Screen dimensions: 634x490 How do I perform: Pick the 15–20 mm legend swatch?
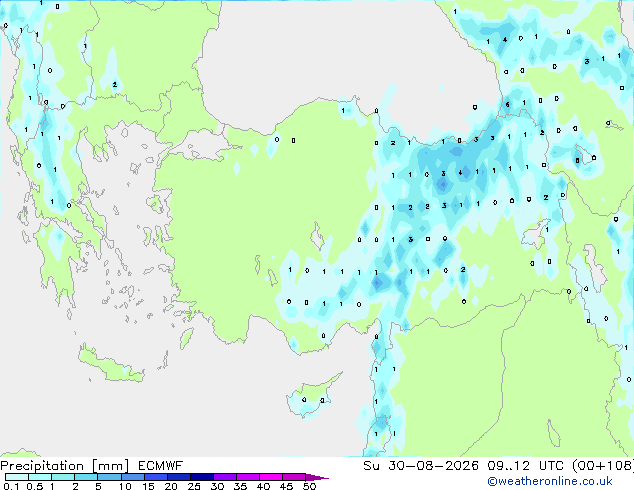[x=155, y=477]
